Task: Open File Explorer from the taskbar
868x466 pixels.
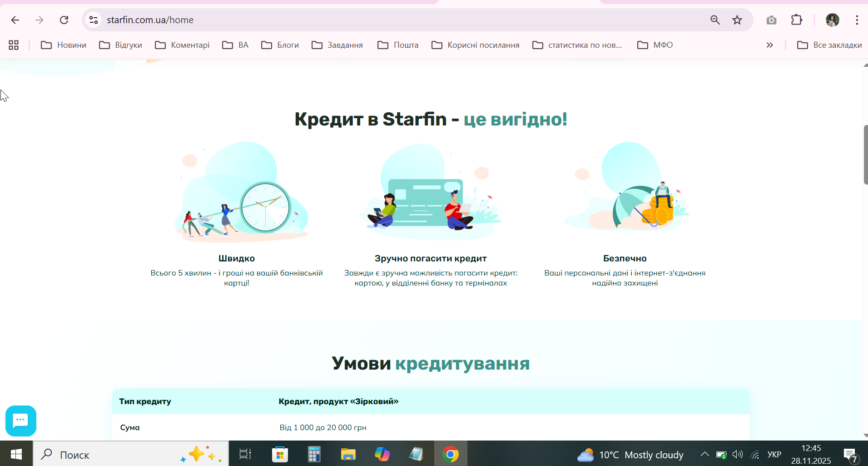Action: (x=348, y=454)
